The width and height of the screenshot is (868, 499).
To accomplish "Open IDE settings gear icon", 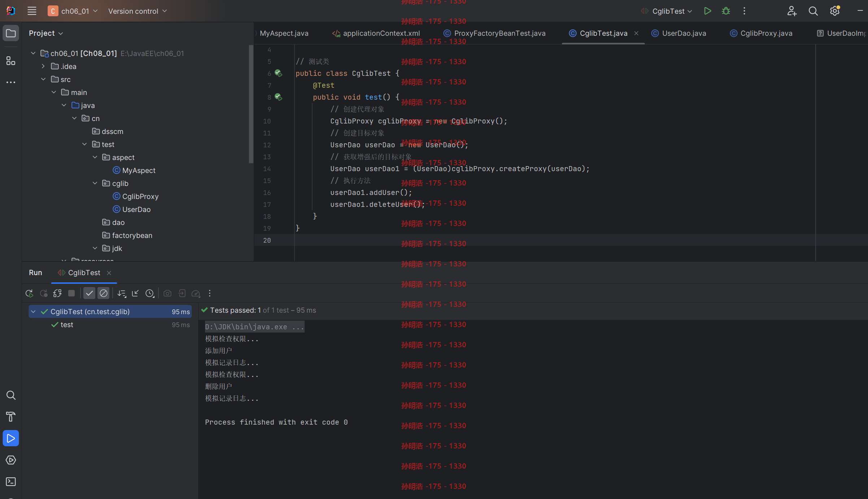I will point(834,11).
